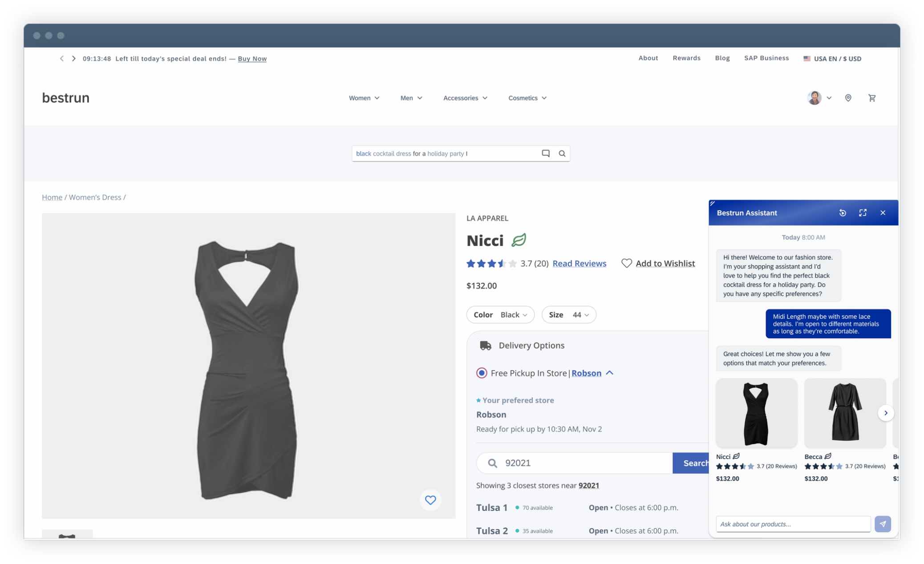Image resolution: width=924 pixels, height=564 pixels.
Task: Click the 09:13:48 countdown timer
Action: [97, 59]
